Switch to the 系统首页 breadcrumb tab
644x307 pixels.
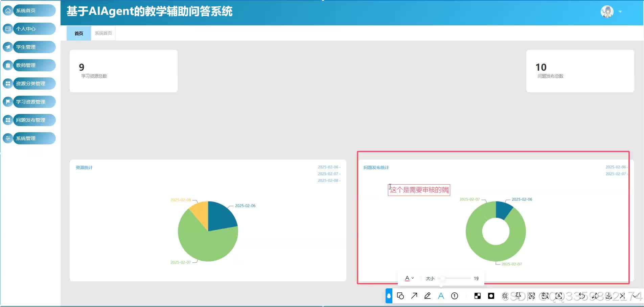click(x=103, y=33)
